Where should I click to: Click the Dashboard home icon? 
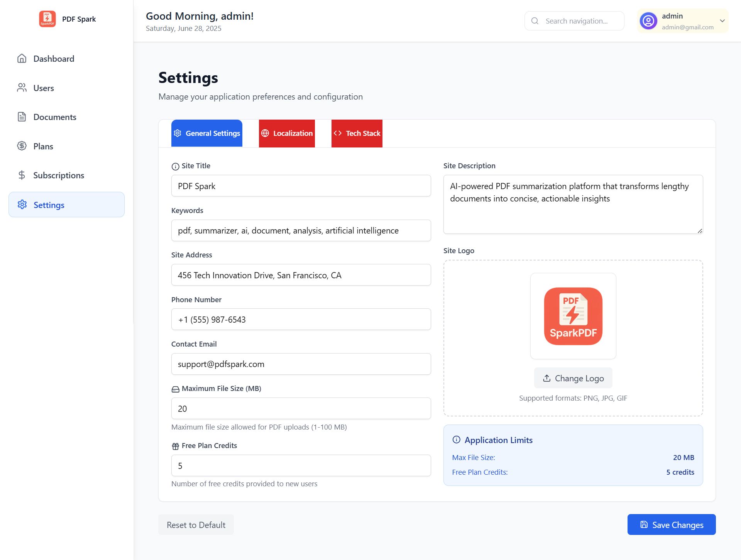22,59
